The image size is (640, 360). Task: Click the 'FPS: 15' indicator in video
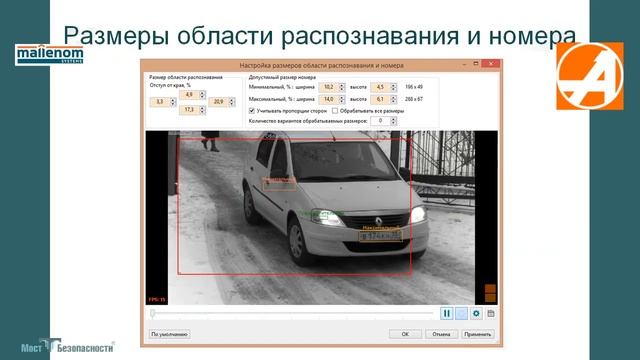(157, 300)
